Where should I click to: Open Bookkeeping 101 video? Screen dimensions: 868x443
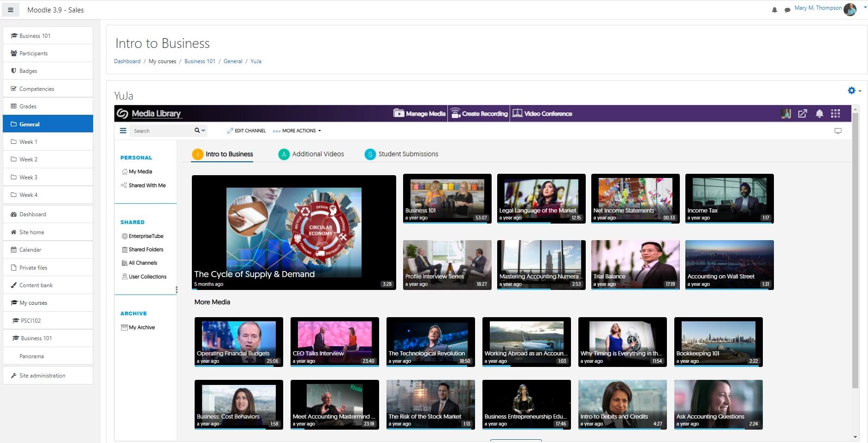[x=719, y=342]
